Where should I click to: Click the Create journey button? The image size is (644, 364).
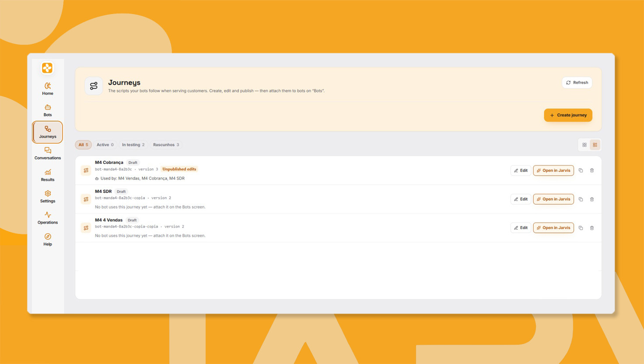(x=568, y=115)
